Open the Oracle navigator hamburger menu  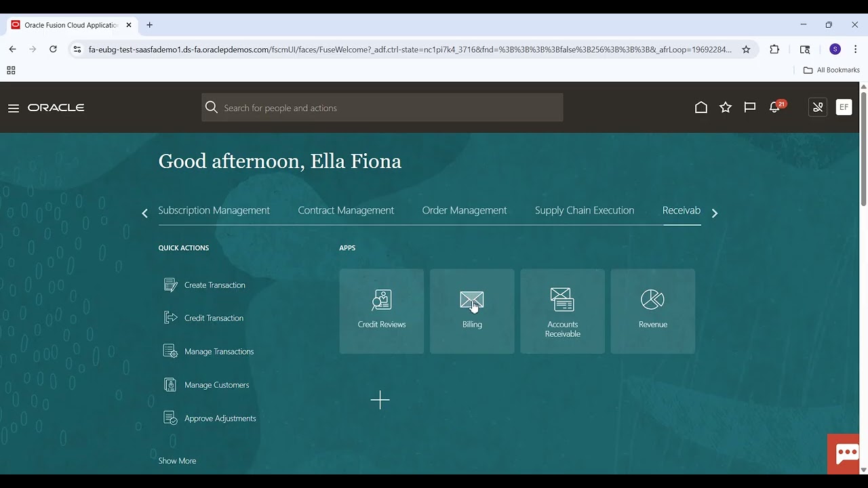click(x=14, y=108)
